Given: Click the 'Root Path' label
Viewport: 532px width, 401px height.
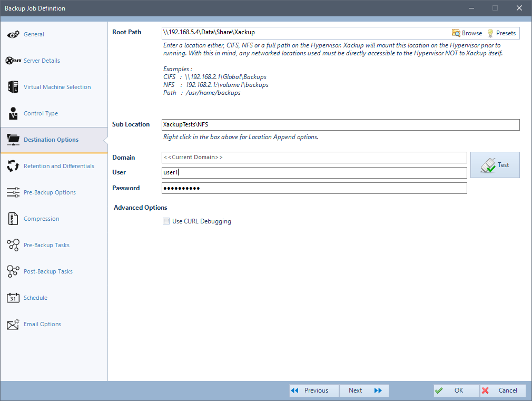Looking at the screenshot, I should click(x=126, y=32).
